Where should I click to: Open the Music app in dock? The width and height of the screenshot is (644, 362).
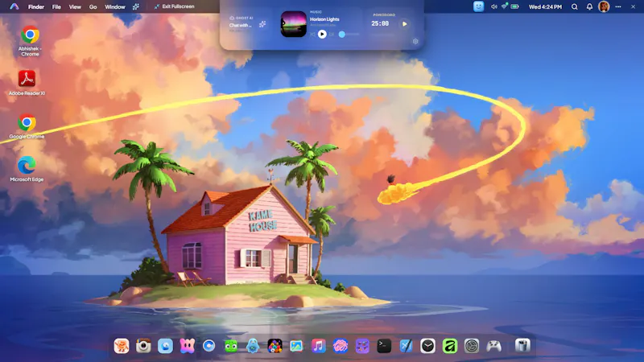[318, 346]
